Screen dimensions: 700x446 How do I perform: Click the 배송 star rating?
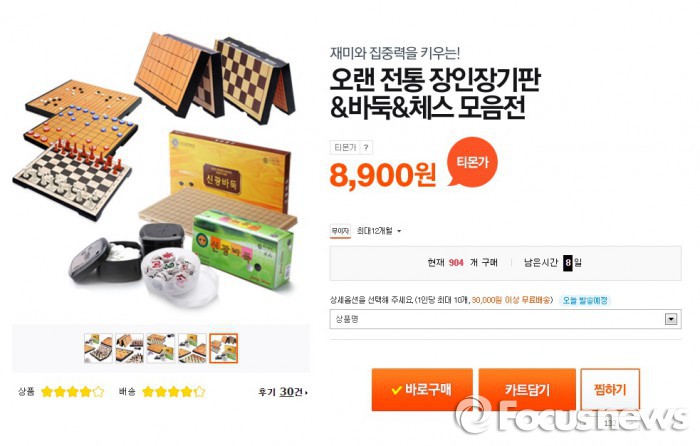coord(174,392)
